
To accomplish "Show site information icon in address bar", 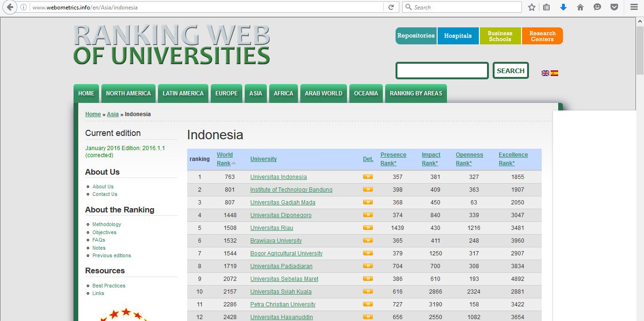I will 24,7.
